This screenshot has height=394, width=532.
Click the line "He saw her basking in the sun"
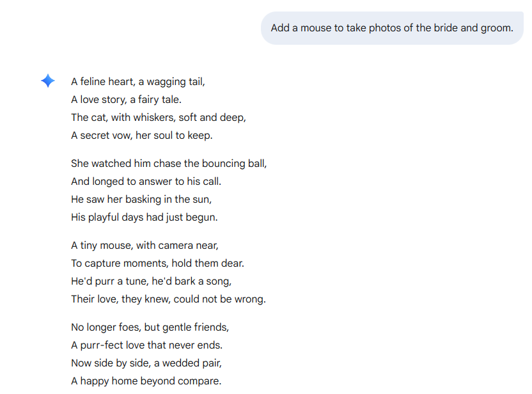(141, 200)
